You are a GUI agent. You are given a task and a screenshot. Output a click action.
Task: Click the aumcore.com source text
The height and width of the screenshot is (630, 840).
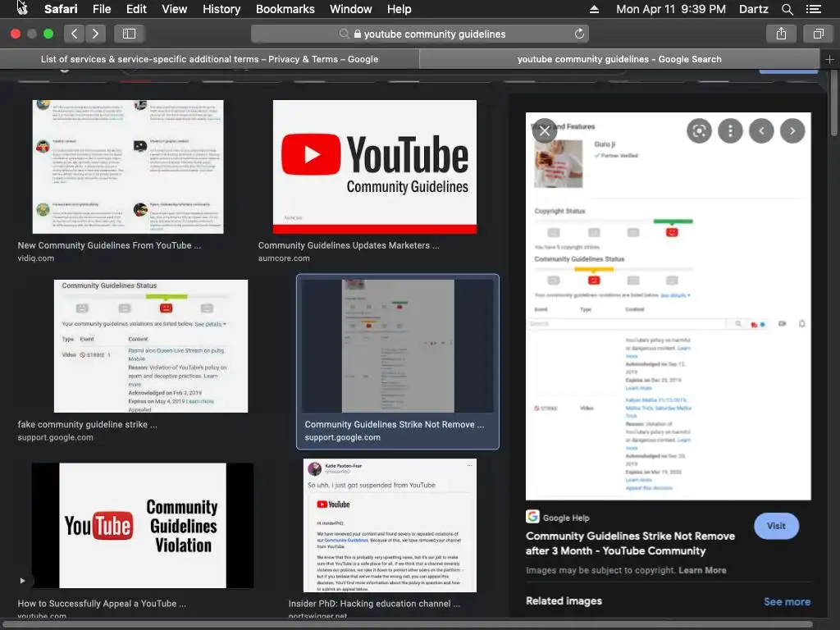pyautogui.click(x=283, y=258)
